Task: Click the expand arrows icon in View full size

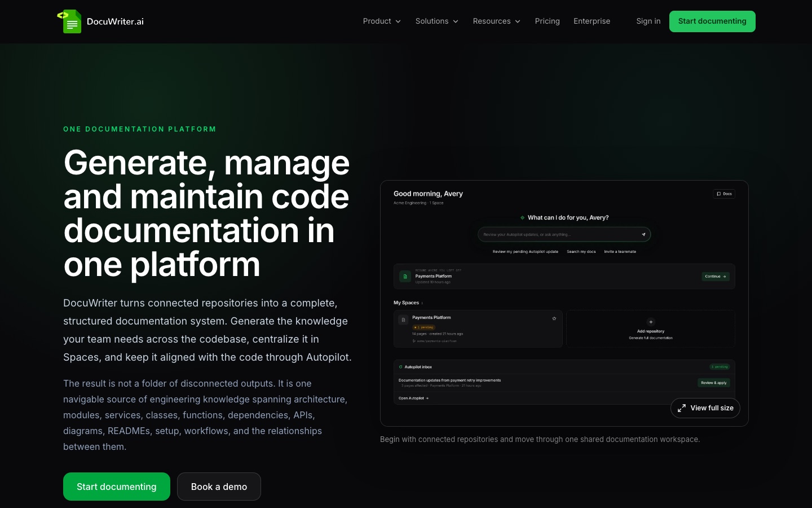Action: pos(682,408)
